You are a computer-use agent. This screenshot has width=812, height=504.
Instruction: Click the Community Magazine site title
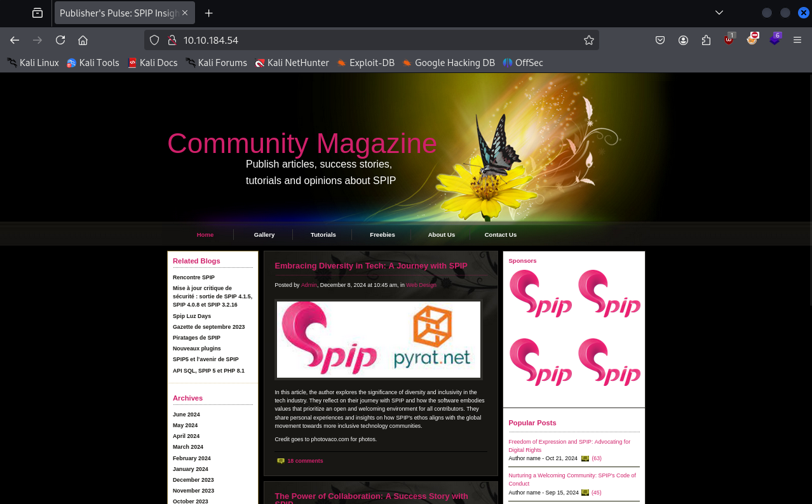pyautogui.click(x=302, y=143)
